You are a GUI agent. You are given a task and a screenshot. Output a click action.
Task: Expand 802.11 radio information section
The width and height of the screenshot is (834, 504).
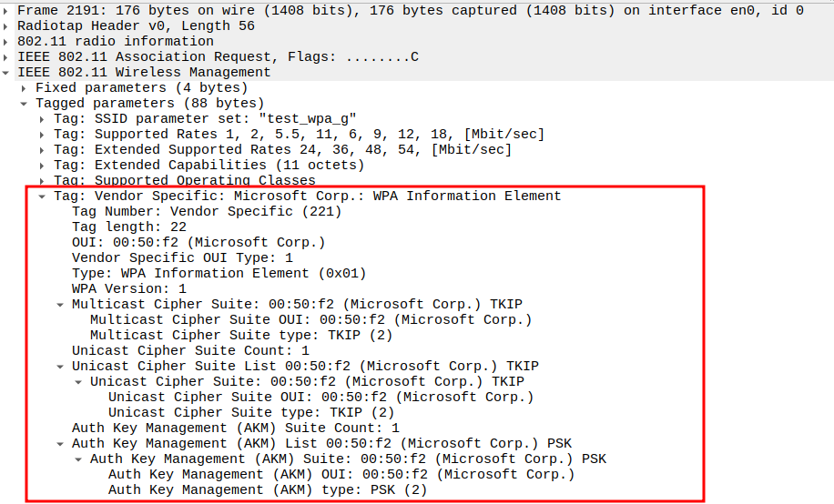(7, 41)
